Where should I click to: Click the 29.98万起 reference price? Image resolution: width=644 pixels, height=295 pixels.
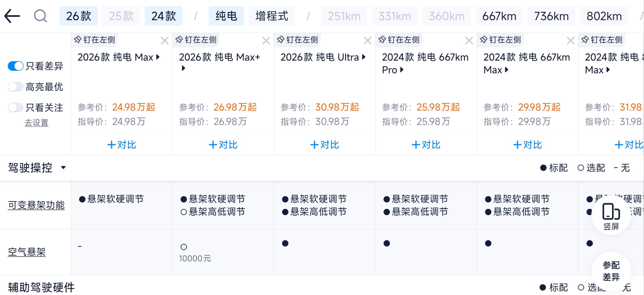tap(539, 107)
